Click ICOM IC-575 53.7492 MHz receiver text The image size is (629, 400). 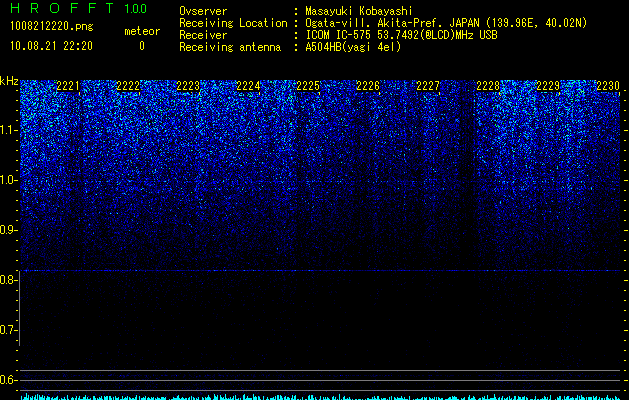pos(402,35)
